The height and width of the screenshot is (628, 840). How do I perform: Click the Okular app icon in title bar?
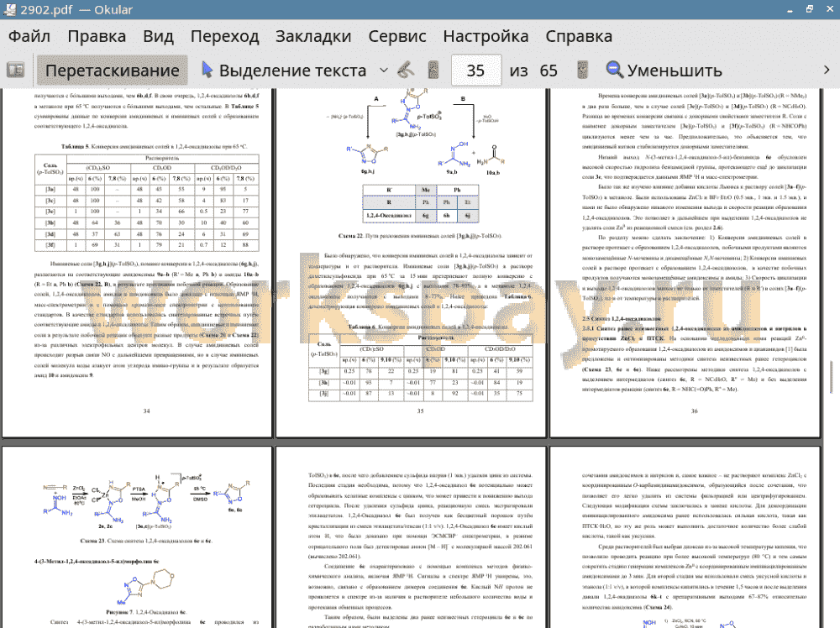(9, 9)
